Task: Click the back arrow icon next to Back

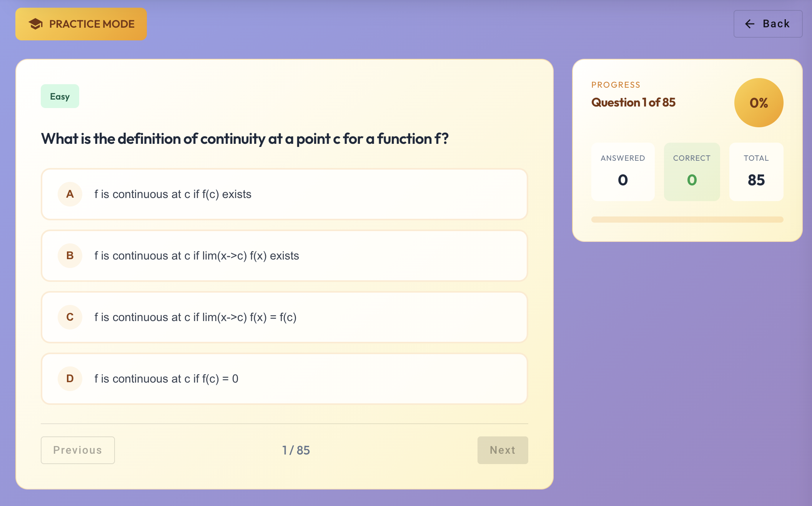Action: pos(749,24)
